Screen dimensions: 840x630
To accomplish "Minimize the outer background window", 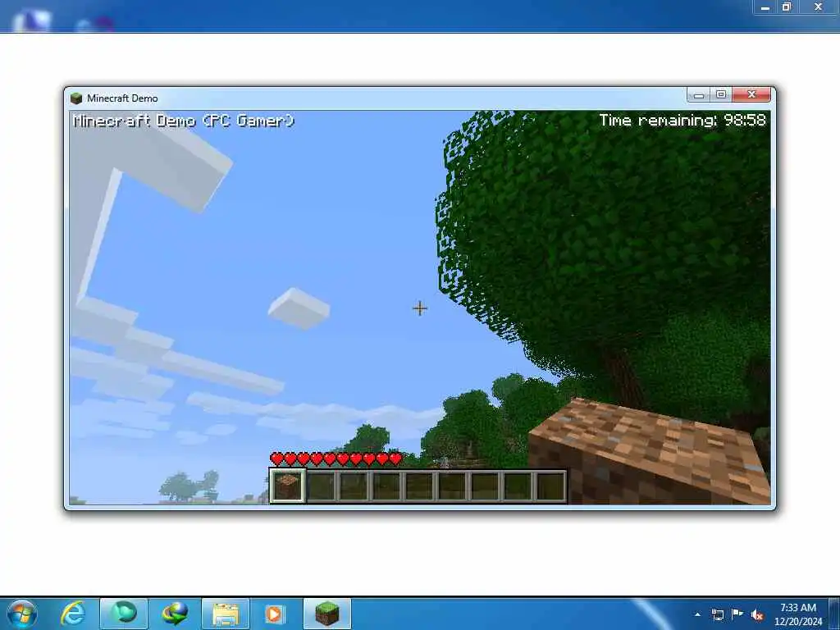I will click(x=765, y=7).
